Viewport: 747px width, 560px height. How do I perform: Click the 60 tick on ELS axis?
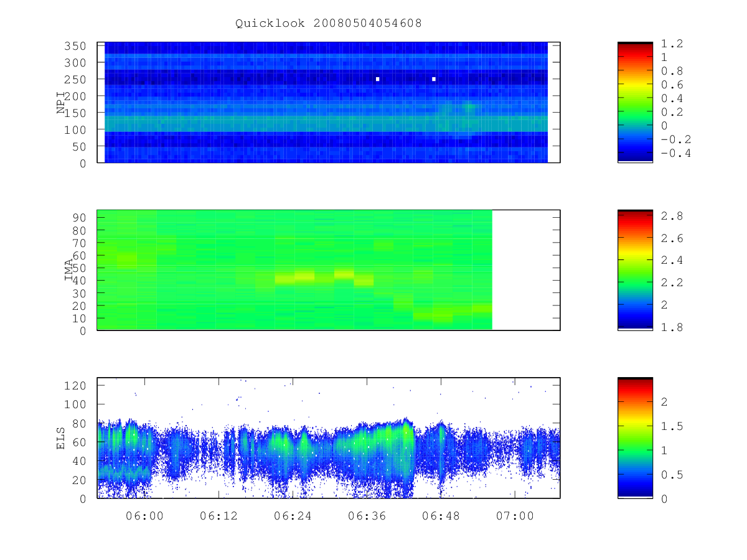tap(80, 442)
